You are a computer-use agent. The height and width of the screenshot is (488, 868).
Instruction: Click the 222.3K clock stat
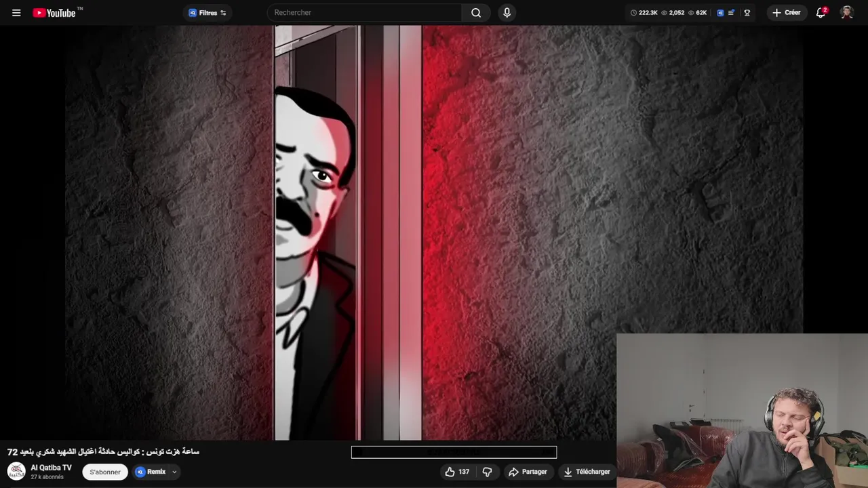point(644,13)
